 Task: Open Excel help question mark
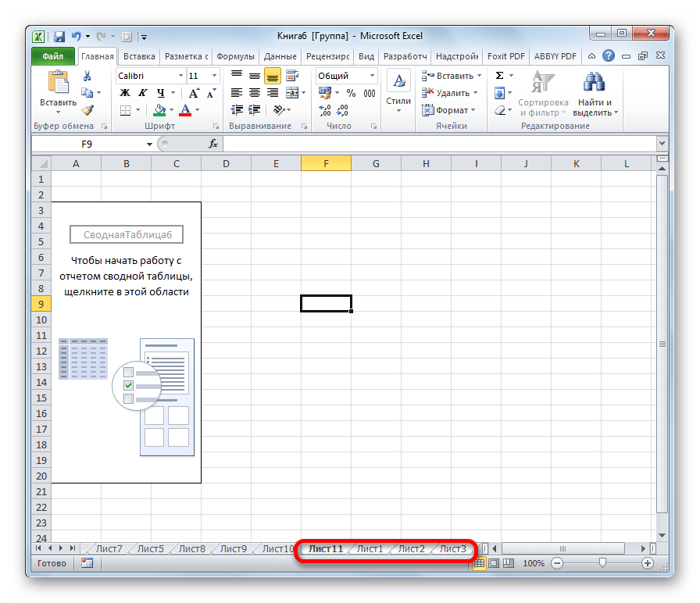608,55
